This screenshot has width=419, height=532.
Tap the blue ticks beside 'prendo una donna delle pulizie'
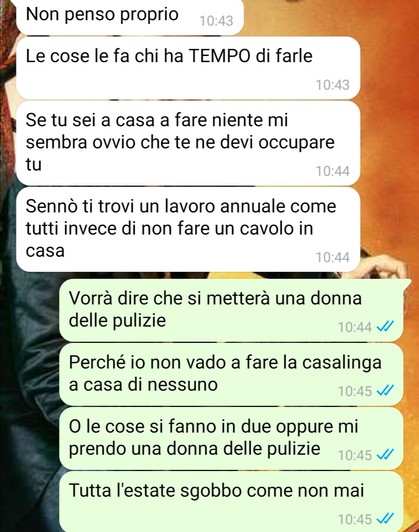(385, 455)
